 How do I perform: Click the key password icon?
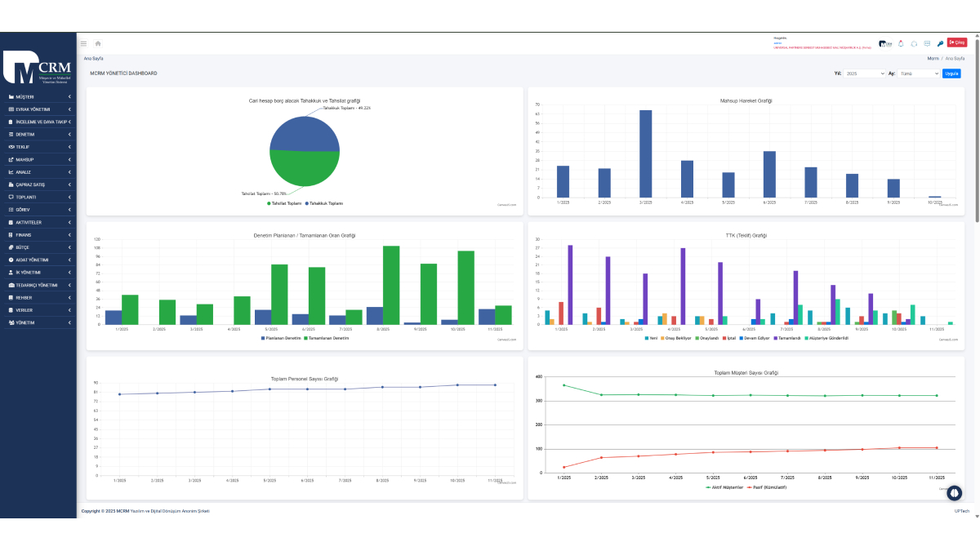940,43
